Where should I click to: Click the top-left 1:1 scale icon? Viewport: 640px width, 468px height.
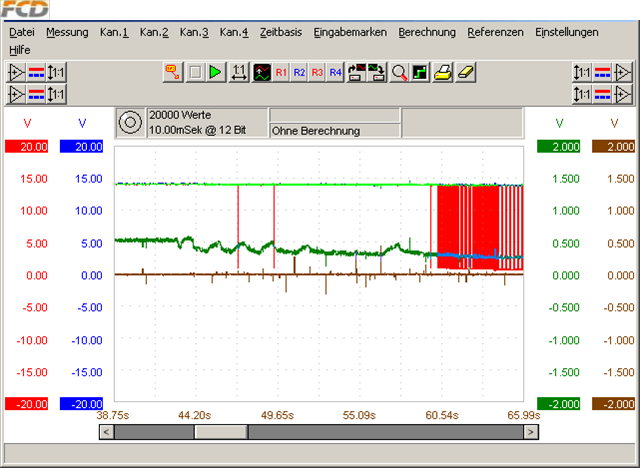point(57,73)
